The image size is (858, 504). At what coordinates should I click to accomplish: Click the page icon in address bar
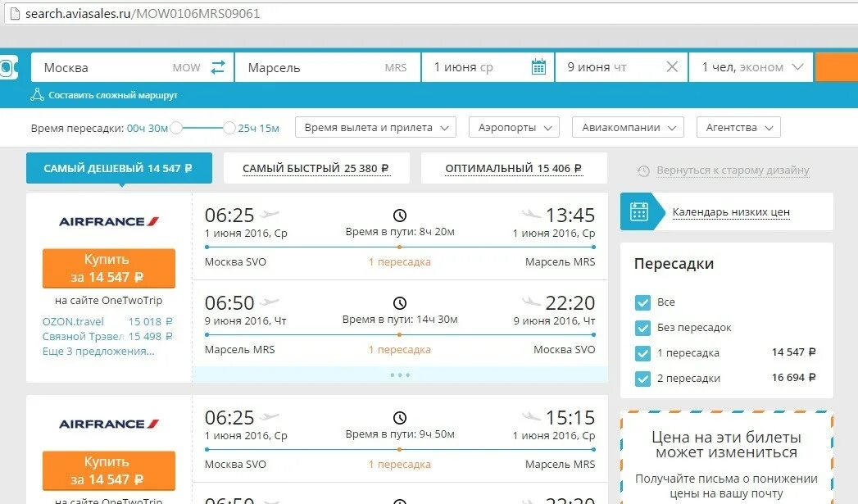[x=15, y=13]
